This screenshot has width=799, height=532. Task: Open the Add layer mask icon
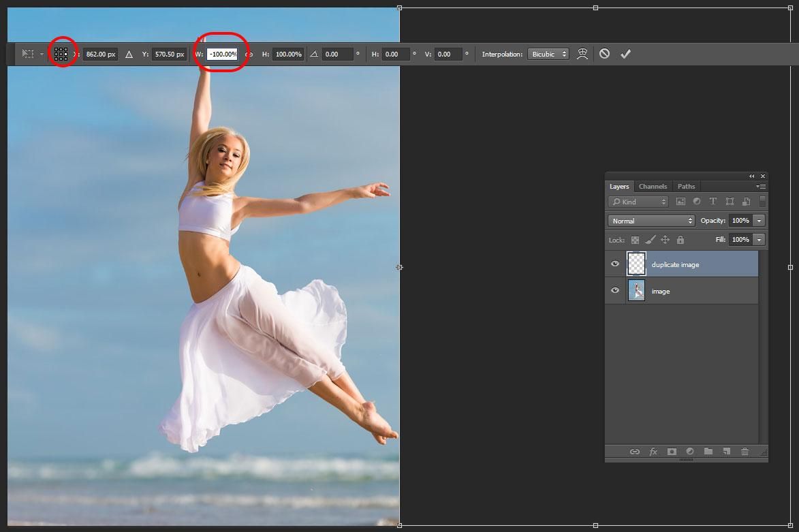click(672, 451)
